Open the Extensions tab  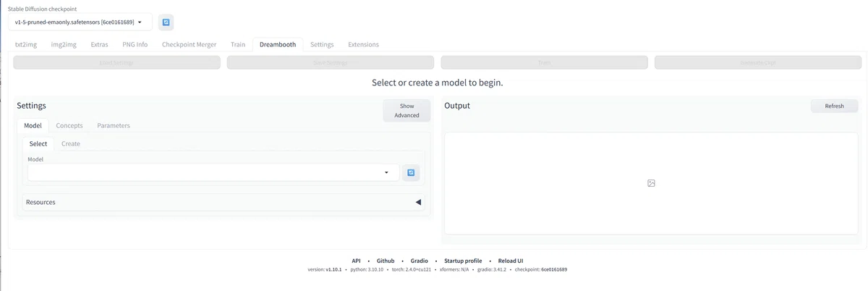point(363,44)
